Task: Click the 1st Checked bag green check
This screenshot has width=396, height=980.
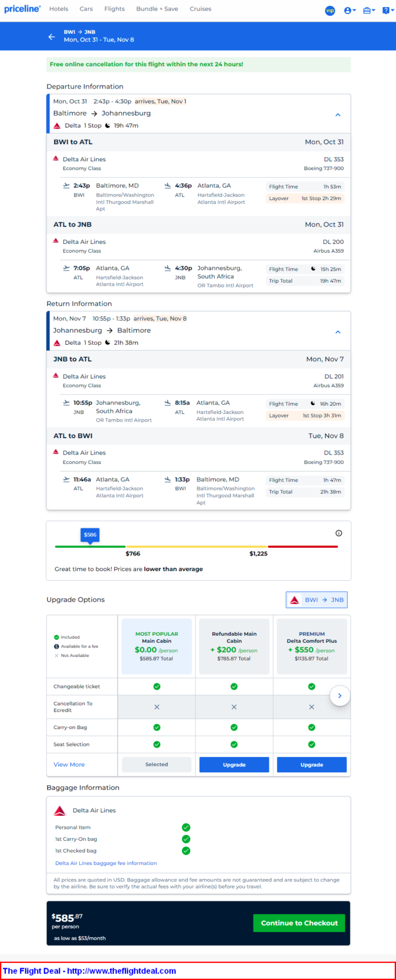Action: pos(186,851)
